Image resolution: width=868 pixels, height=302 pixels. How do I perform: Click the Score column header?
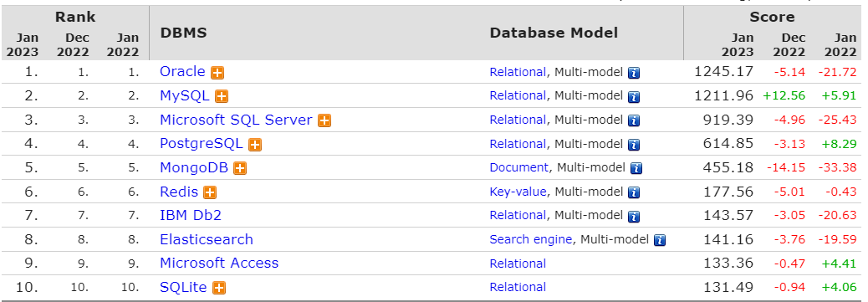coord(772,18)
